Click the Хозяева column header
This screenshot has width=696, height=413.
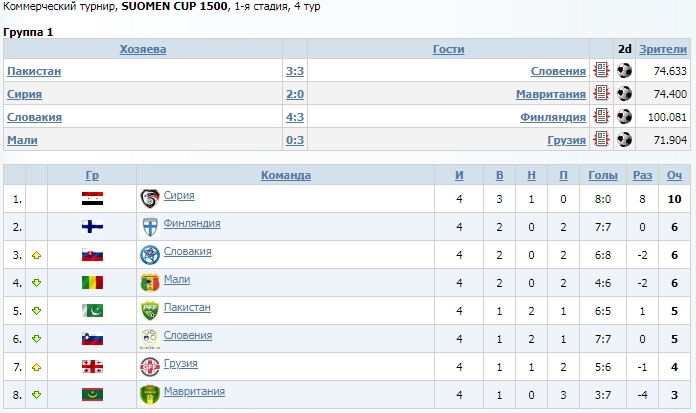[143, 49]
